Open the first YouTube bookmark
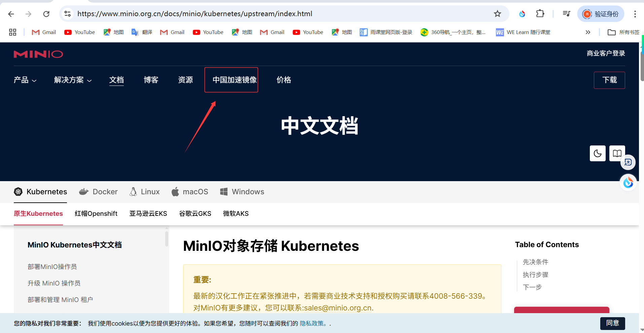Image resolution: width=644 pixels, height=333 pixels. 80,32
